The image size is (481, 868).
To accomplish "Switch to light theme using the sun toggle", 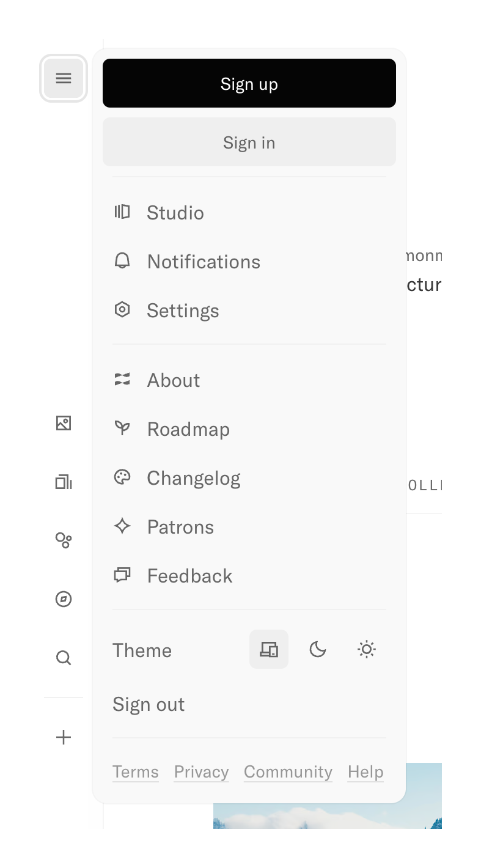I will coord(366,649).
